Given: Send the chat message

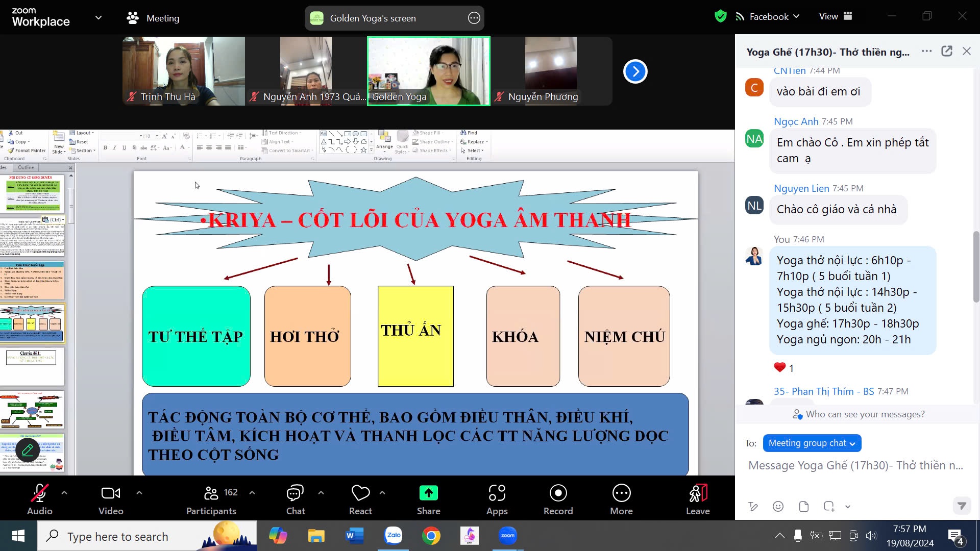Looking at the screenshot, I should click(x=962, y=506).
